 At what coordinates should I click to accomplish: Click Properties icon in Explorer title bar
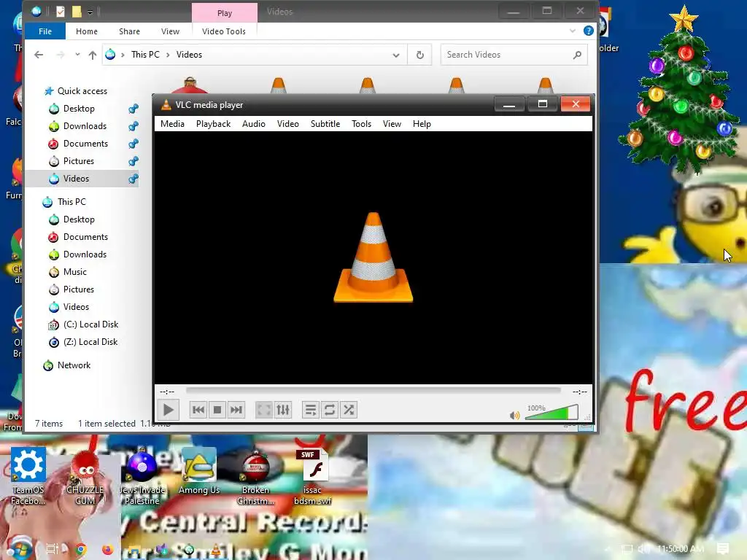tap(61, 12)
